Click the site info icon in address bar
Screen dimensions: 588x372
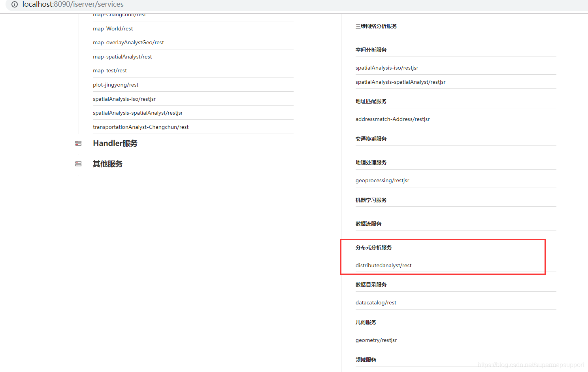15,4
